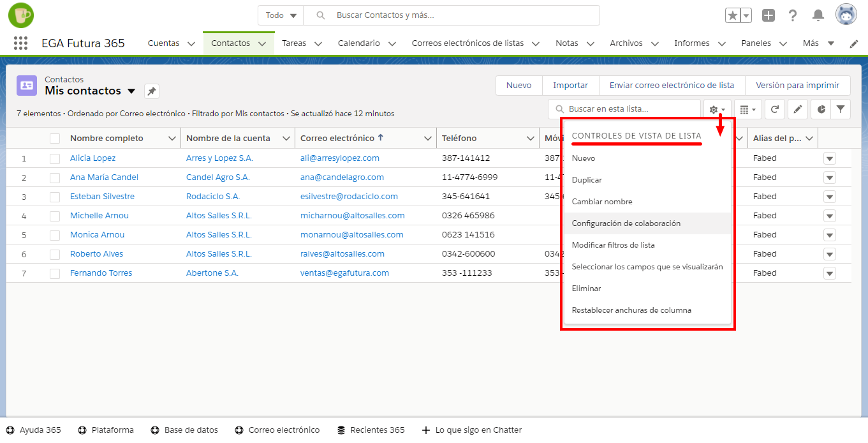This screenshot has height=443, width=868.
Task: Expand the Mis contactos list view selector
Action: pyautogui.click(x=131, y=91)
